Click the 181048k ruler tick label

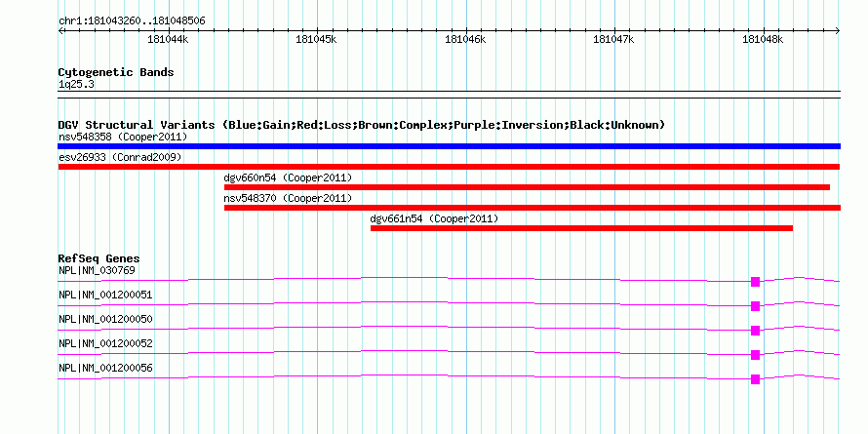point(763,39)
